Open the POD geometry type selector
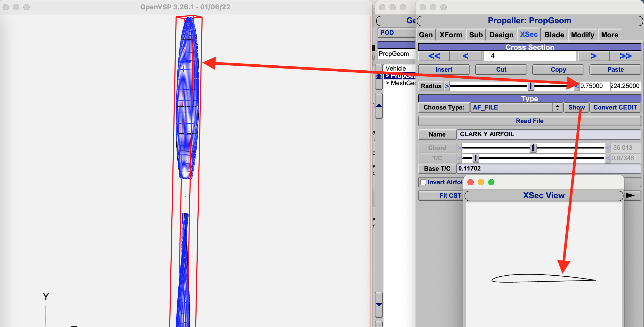 (x=396, y=33)
